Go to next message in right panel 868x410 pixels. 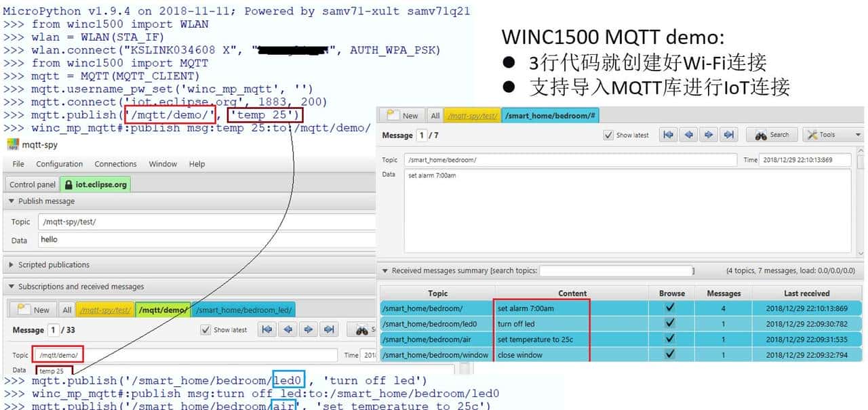708,135
